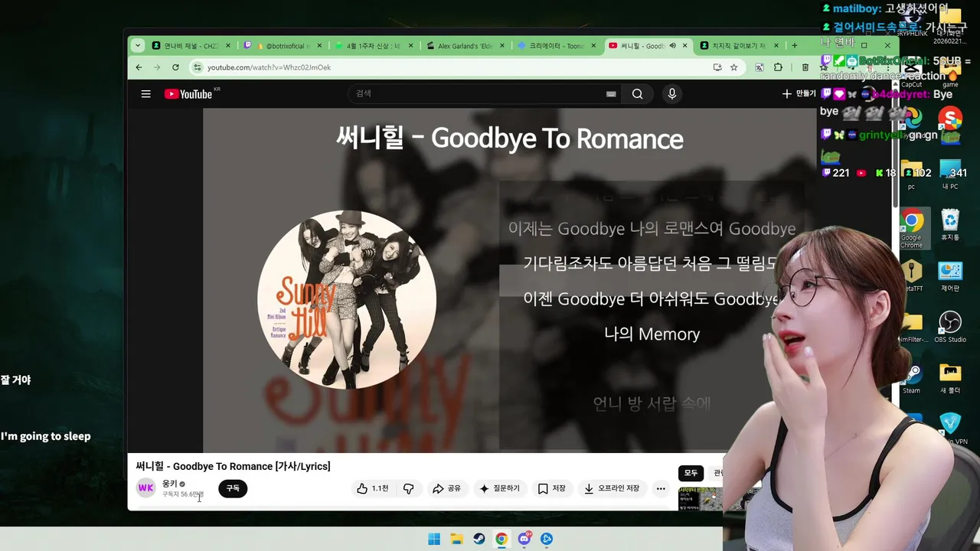Select the CapCut desktop icon

click(912, 73)
